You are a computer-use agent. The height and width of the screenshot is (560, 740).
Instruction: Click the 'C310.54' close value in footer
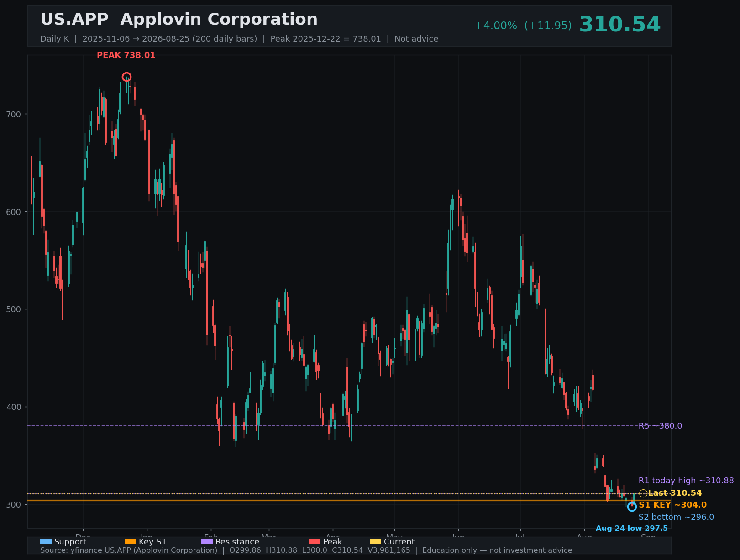[347, 550]
